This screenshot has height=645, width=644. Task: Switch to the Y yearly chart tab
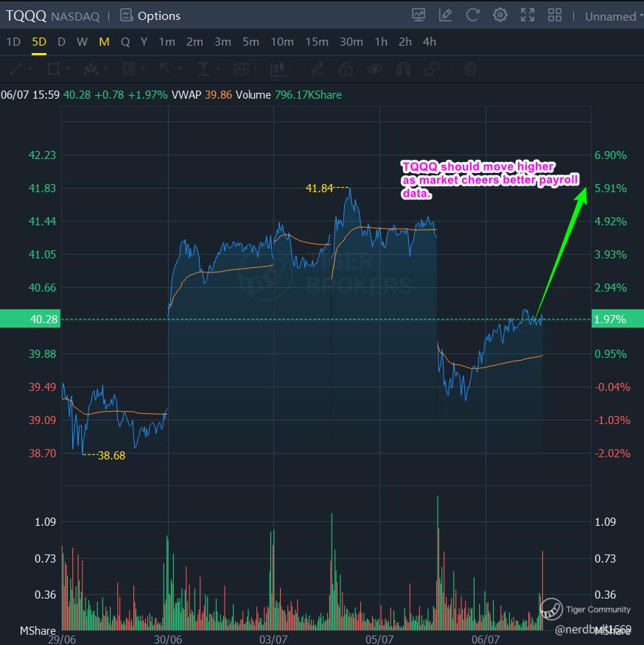coord(144,41)
